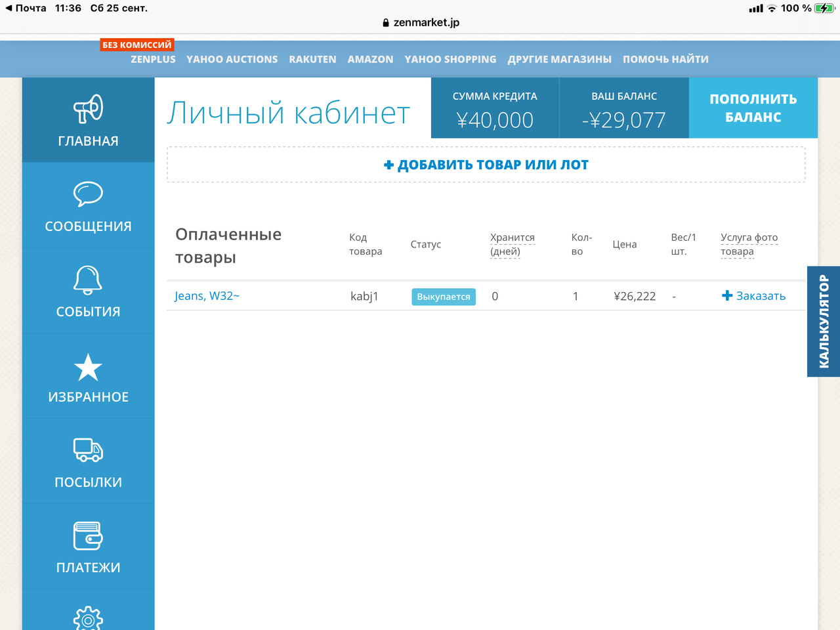The image size is (840, 630).
Task: Go to Amazon in the navigation bar
Action: [x=370, y=59]
